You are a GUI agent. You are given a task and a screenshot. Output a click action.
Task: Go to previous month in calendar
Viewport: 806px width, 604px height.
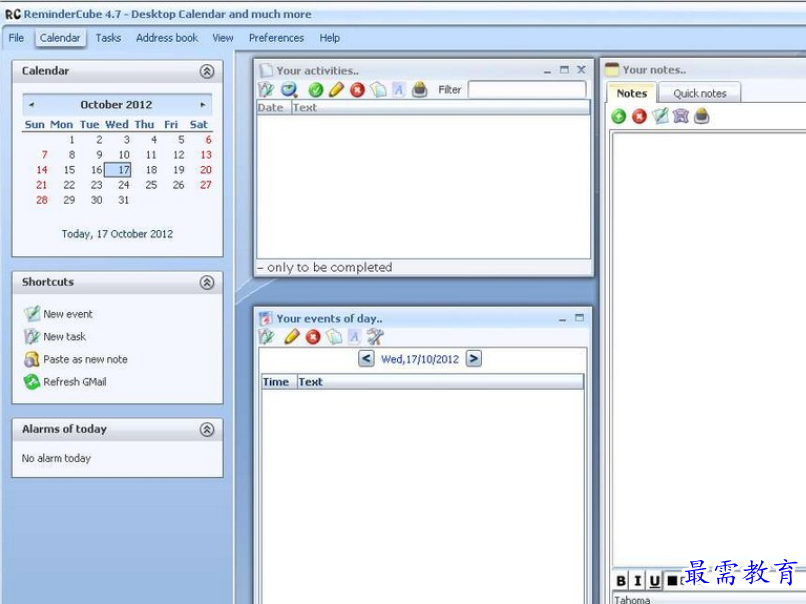click(x=32, y=104)
